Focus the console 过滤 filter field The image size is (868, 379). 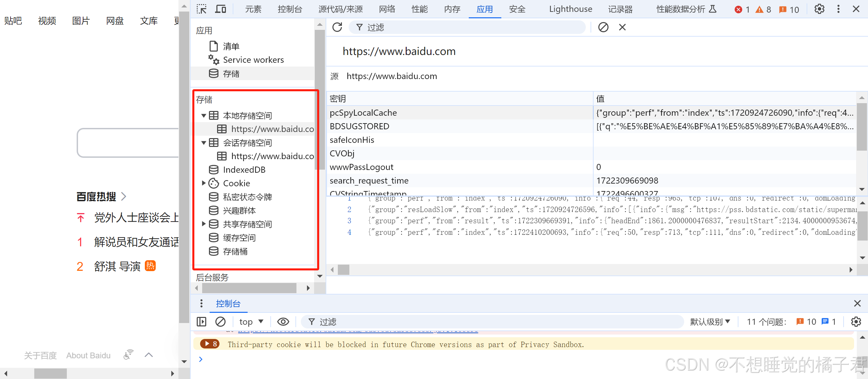pos(493,322)
